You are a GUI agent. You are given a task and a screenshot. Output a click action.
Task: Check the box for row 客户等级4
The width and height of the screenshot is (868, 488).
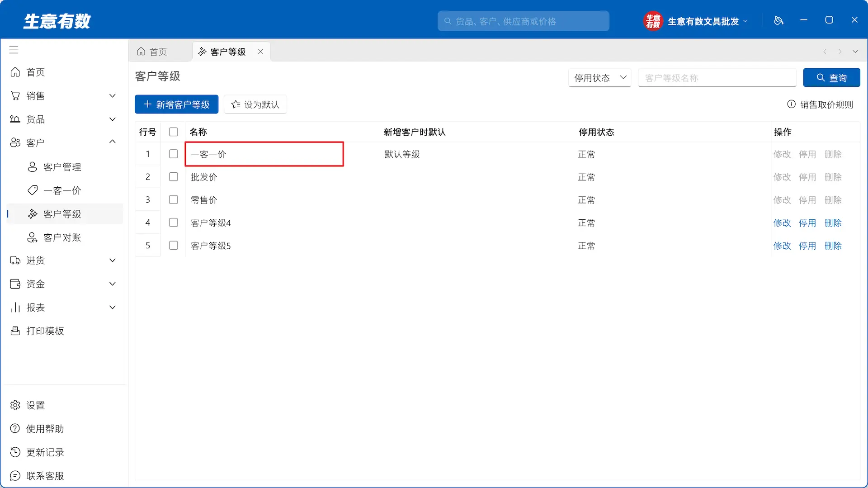pyautogui.click(x=173, y=222)
